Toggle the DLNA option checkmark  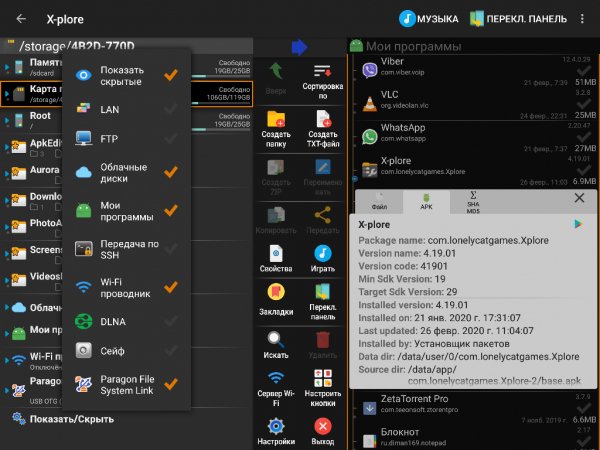pyautogui.click(x=171, y=321)
